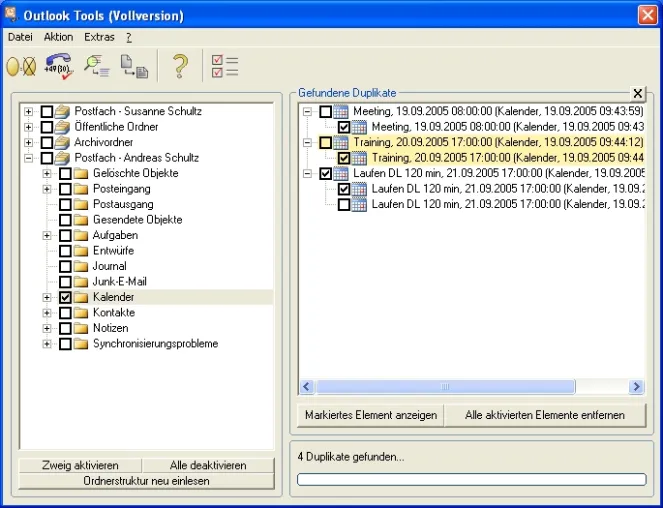This screenshot has width=663, height=508.
Task: Click Markiertes Element anzeigen button
Action: (x=371, y=415)
